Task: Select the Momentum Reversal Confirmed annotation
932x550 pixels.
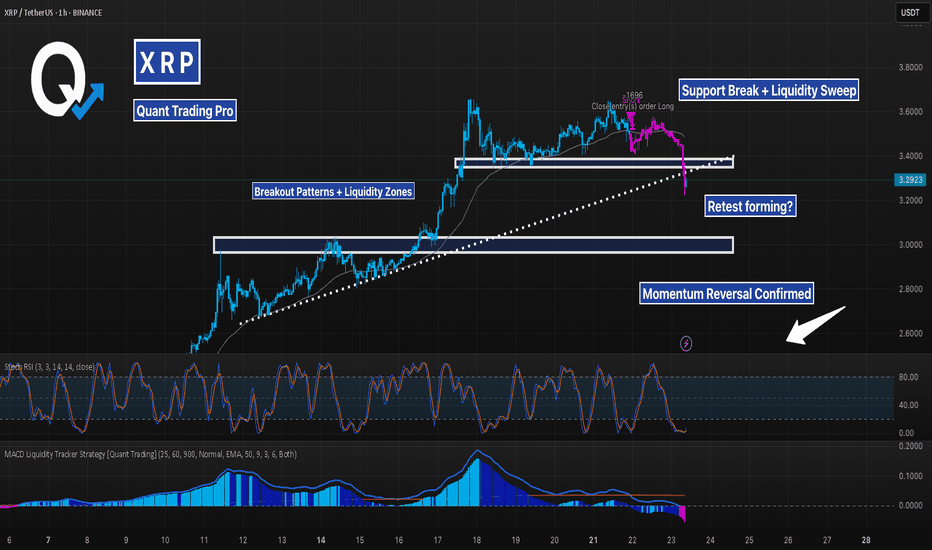Action: coord(726,294)
